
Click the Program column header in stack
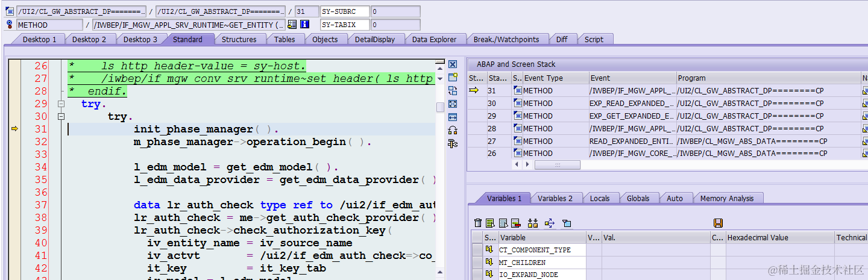click(769, 78)
